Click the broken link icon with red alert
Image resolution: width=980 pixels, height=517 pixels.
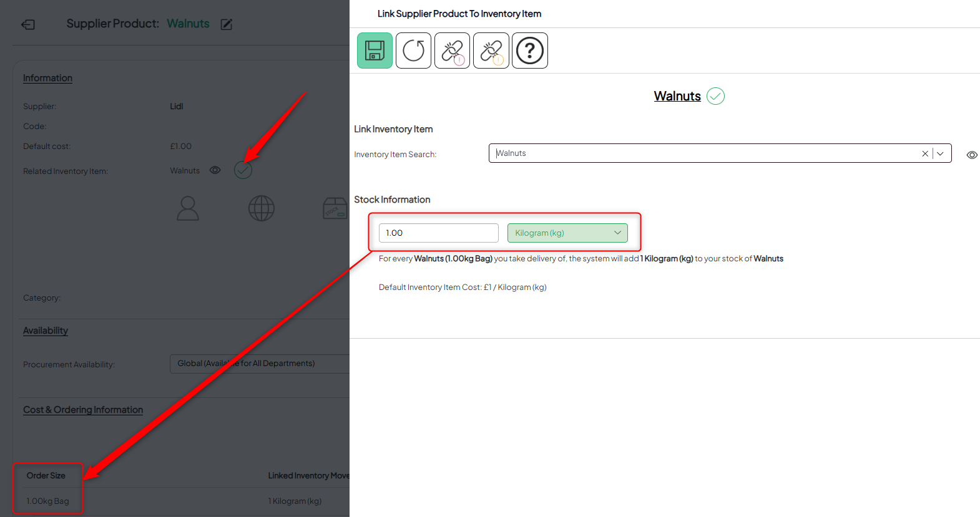coord(452,51)
